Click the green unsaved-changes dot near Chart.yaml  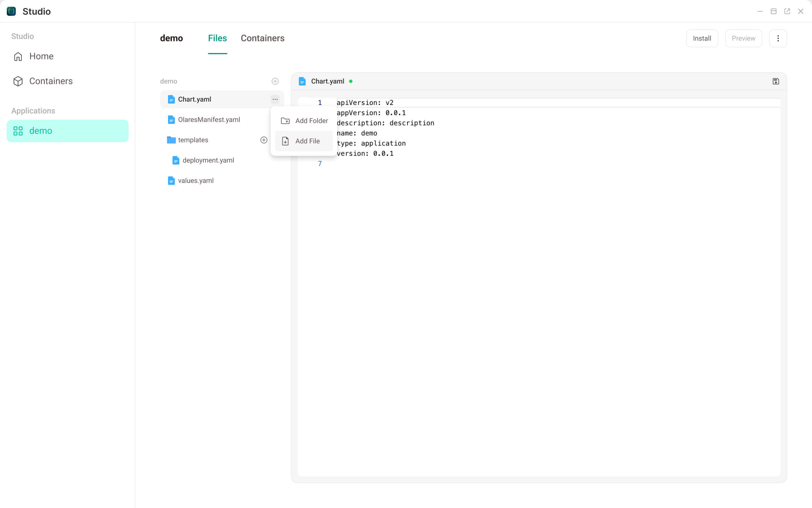tap(351, 81)
